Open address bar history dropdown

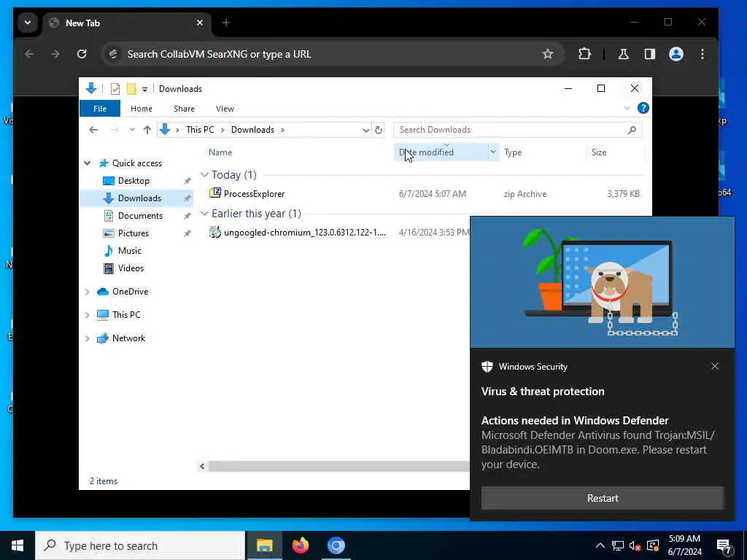[x=365, y=130]
